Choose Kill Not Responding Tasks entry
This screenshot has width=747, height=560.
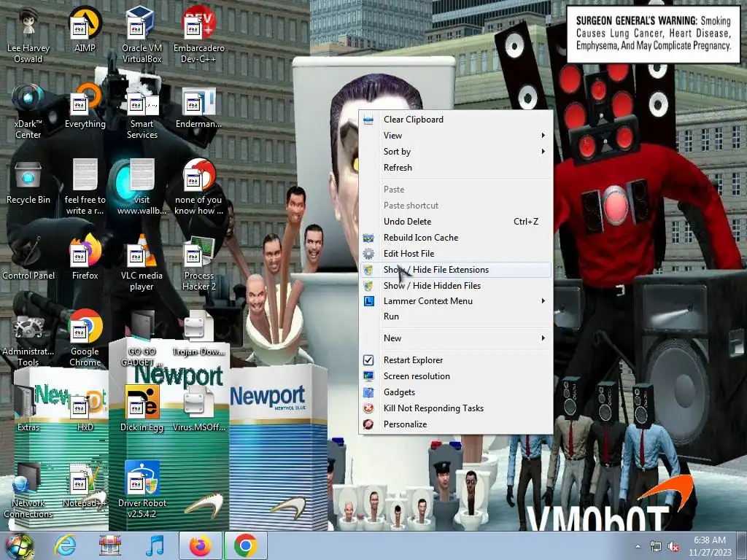coord(456,408)
